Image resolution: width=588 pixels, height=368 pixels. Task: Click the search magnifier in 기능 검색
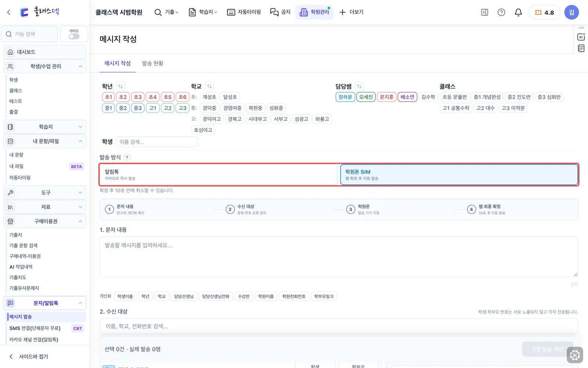pyautogui.click(x=9, y=34)
